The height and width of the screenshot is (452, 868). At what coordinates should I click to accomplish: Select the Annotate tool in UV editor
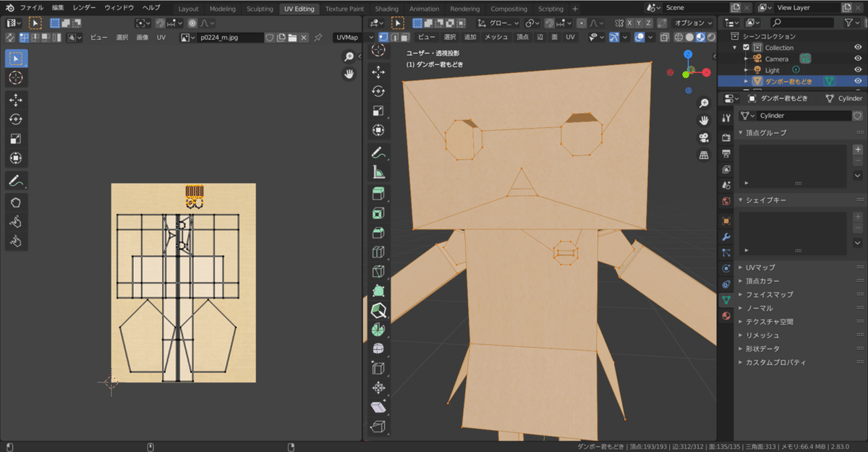click(16, 181)
